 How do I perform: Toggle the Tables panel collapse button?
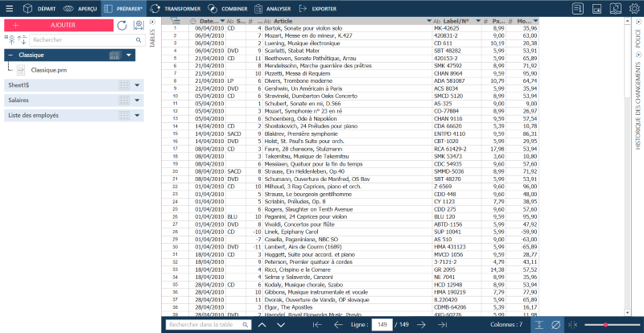(152, 23)
